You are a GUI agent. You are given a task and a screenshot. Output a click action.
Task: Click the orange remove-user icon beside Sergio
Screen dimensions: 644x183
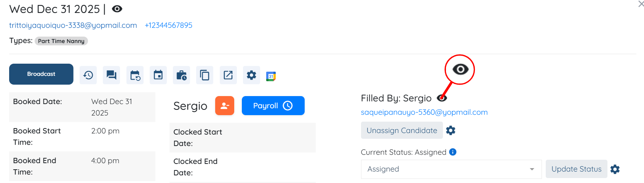coord(225,106)
